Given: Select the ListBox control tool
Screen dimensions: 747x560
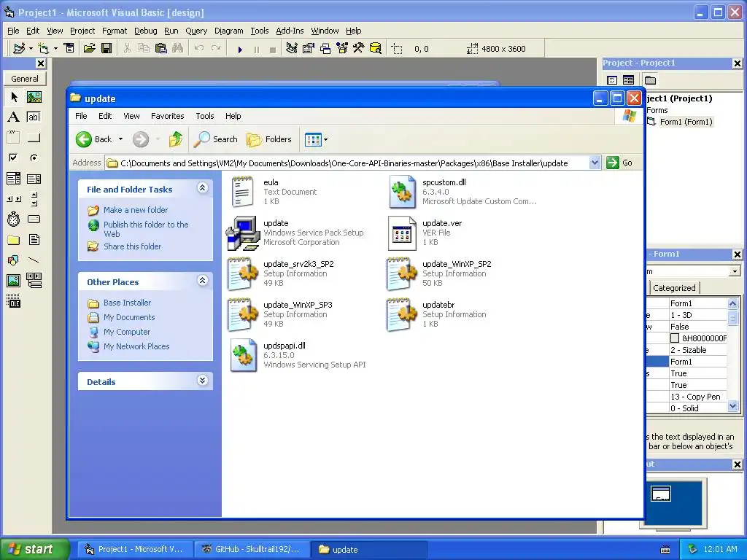Looking at the screenshot, I should coord(34,179).
